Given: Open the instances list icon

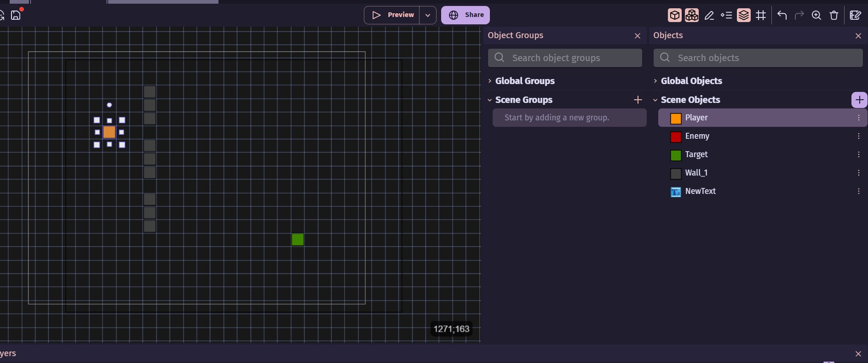Looking at the screenshot, I should [x=726, y=15].
